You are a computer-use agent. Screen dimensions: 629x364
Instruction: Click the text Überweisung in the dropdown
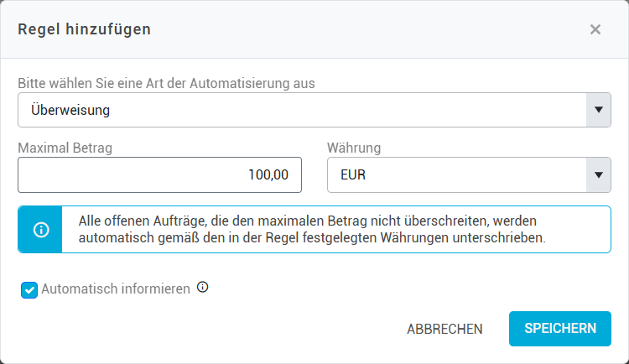click(70, 110)
